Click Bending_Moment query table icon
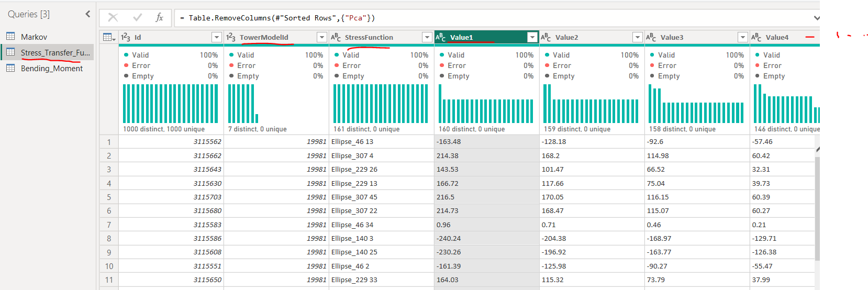The height and width of the screenshot is (290, 868). click(10, 68)
